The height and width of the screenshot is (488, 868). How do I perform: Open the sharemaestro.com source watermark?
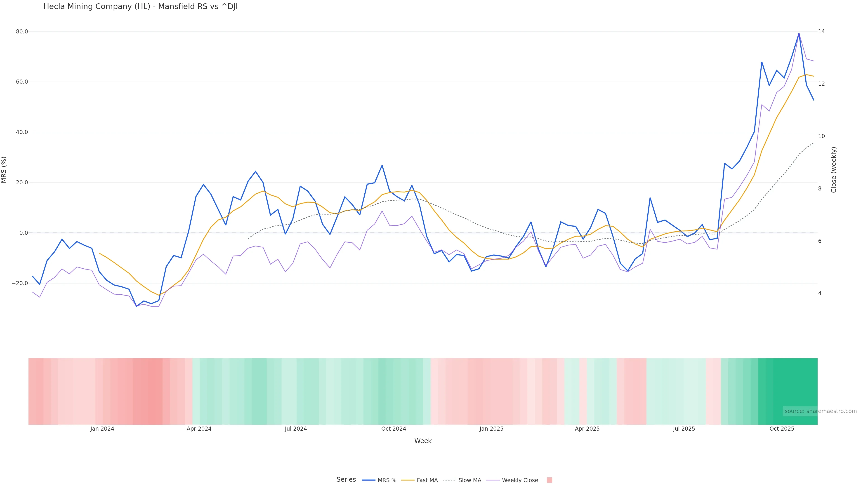tap(820, 411)
